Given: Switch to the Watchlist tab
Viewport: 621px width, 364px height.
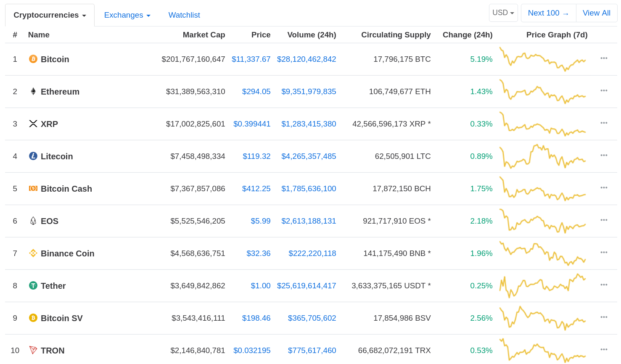Looking at the screenshot, I should 184,15.
